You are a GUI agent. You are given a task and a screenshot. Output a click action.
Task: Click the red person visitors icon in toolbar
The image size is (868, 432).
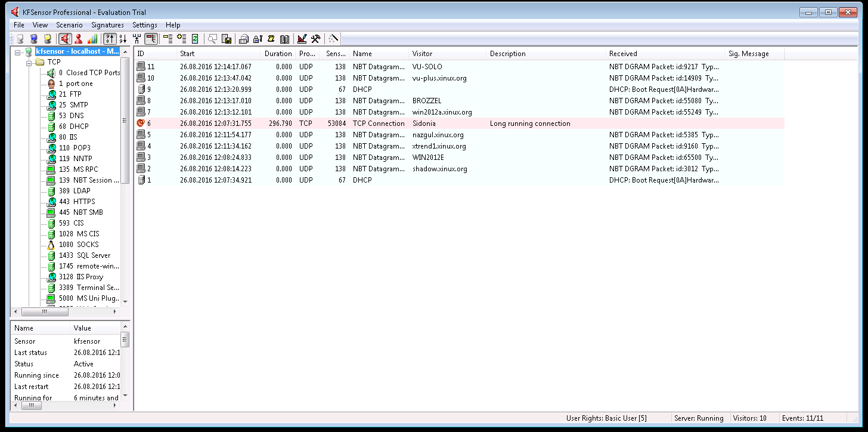tap(79, 39)
